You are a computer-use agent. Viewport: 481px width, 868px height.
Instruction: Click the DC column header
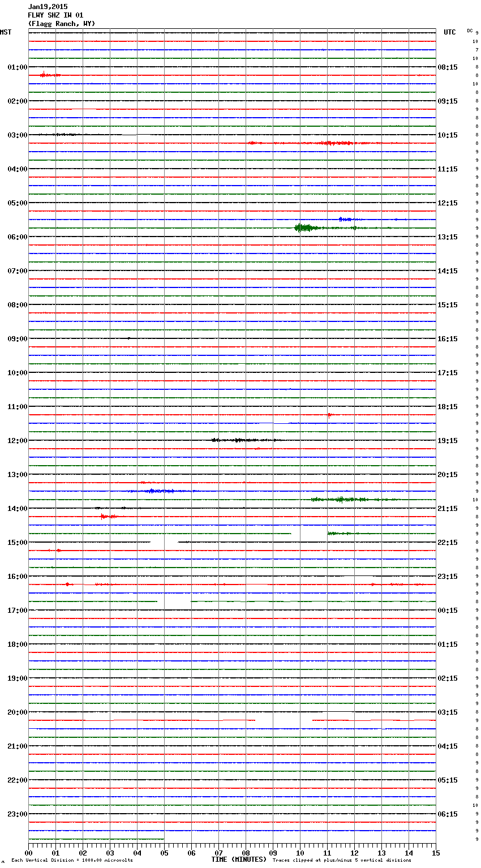pyautogui.click(x=470, y=30)
